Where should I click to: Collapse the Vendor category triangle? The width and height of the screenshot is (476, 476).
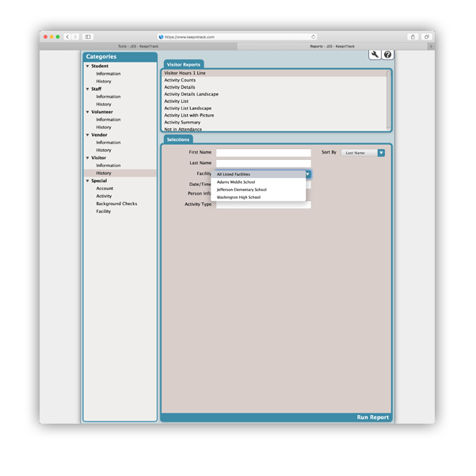pos(87,135)
